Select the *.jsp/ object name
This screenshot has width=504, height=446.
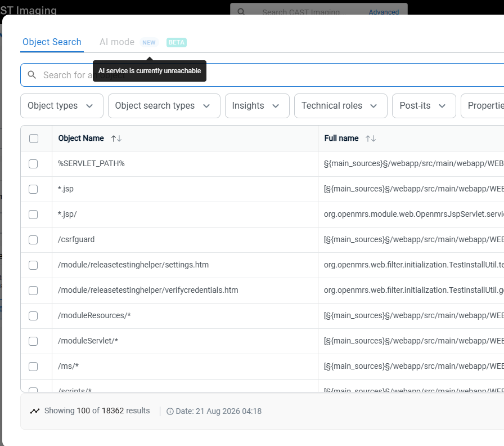(67, 215)
